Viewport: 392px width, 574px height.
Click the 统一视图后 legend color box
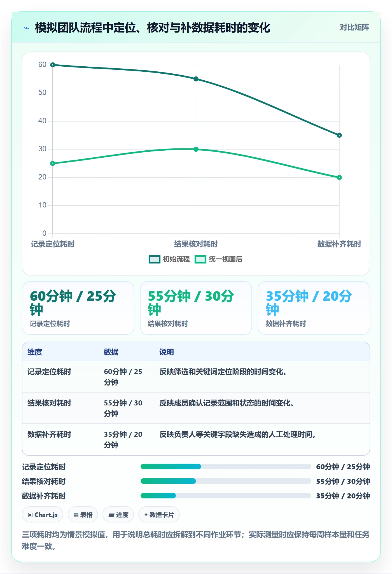(200, 259)
